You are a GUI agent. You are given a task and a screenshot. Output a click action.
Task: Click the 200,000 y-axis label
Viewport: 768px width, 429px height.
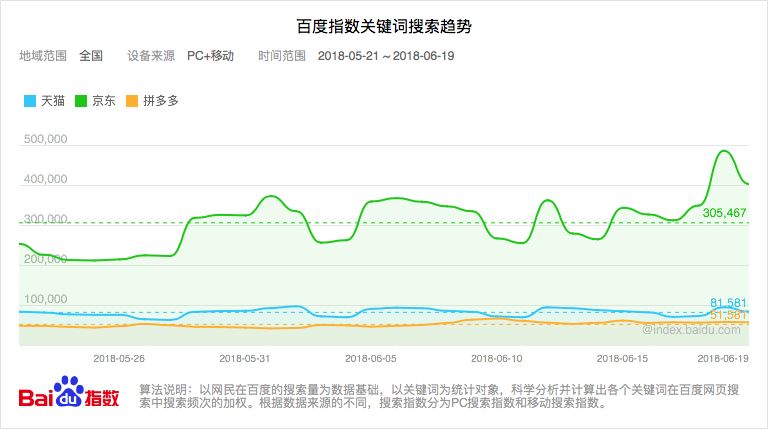coord(46,259)
